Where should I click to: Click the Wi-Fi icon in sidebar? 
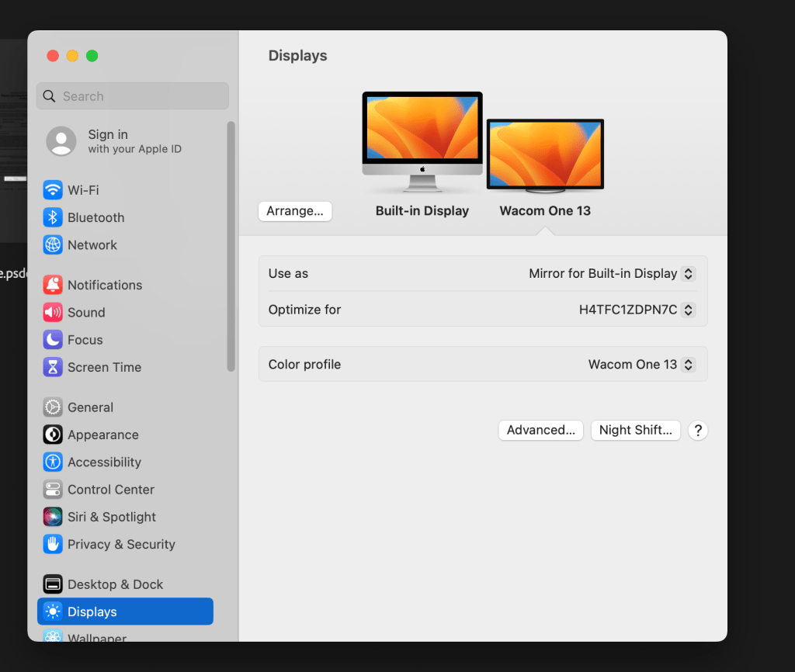[x=53, y=190]
